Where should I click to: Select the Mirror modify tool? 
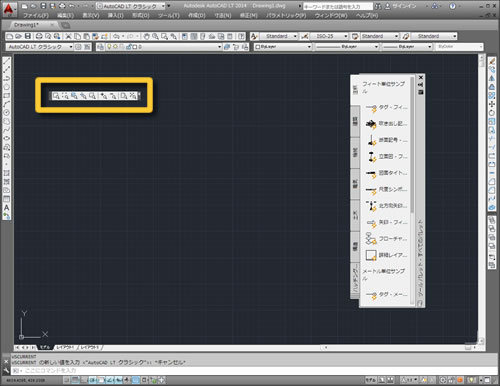coord(492,78)
